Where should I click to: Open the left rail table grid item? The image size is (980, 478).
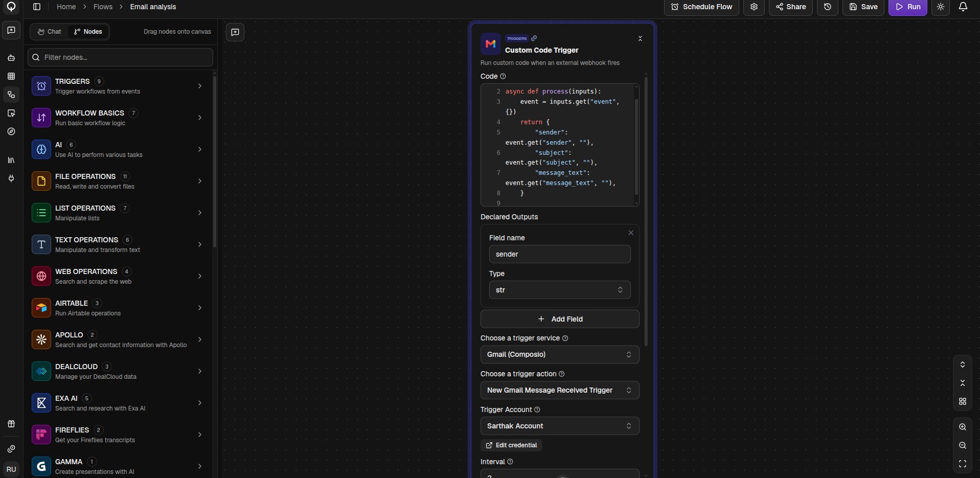pos(11,76)
